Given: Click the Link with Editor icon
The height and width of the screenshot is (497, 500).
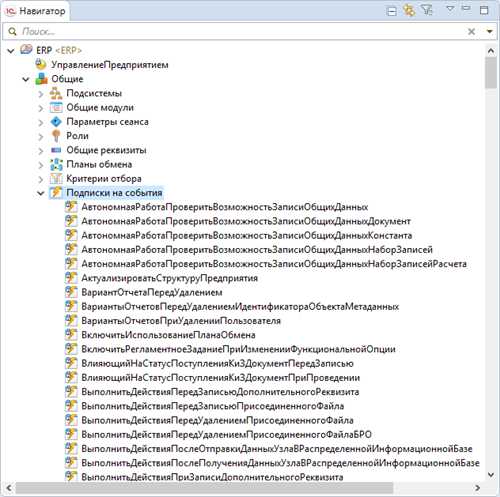Looking at the screenshot, I should pyautogui.click(x=409, y=11).
